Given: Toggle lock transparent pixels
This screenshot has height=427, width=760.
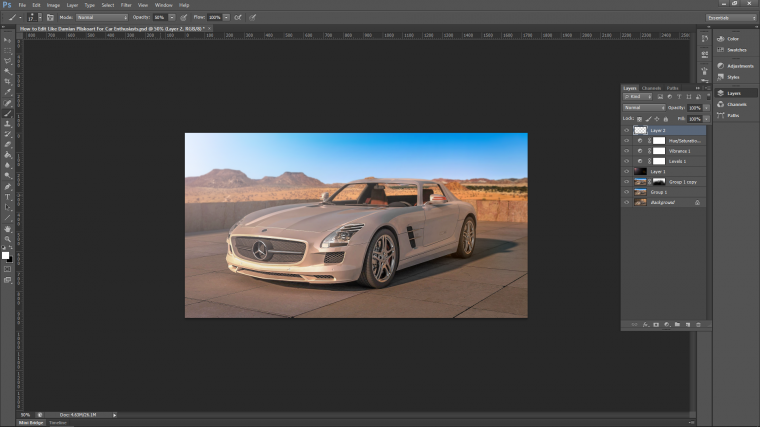Looking at the screenshot, I should click(x=639, y=119).
